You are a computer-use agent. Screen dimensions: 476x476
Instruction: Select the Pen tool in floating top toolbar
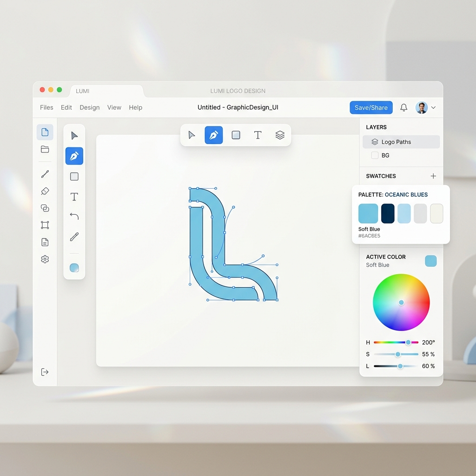(x=214, y=135)
